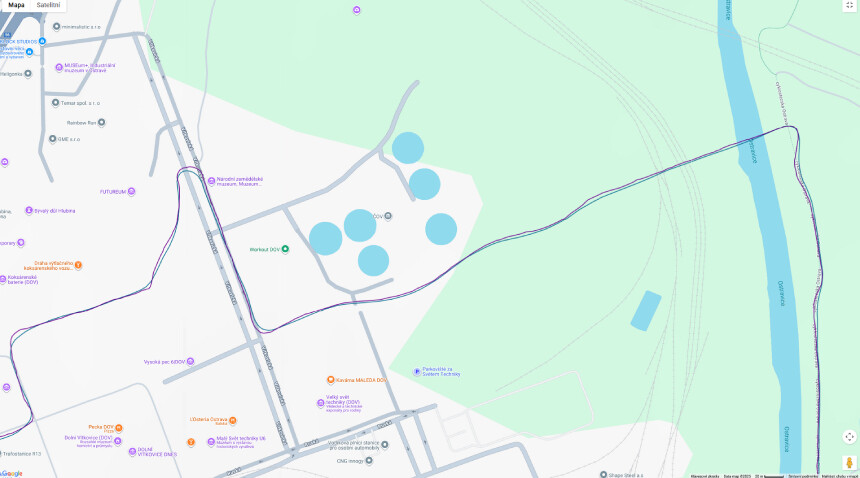Click the Národní zemědělské muzeum marker
860x478 pixels.
pos(211,181)
